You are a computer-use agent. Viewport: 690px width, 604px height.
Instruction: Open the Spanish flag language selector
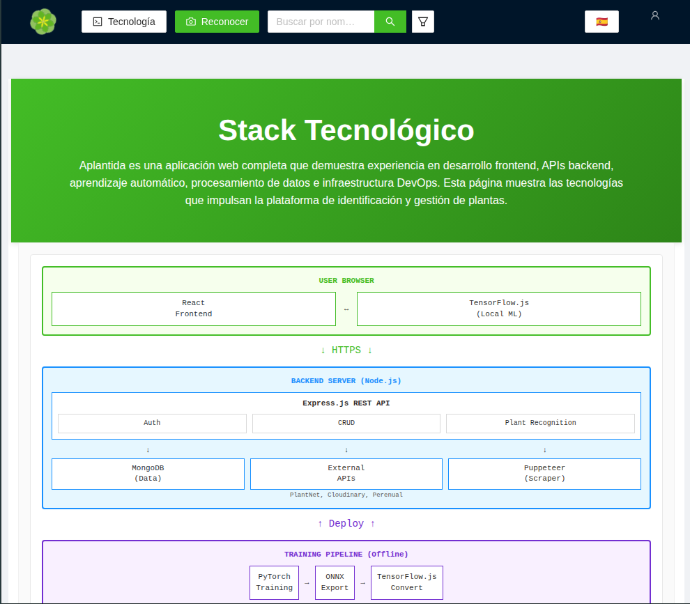click(x=602, y=21)
